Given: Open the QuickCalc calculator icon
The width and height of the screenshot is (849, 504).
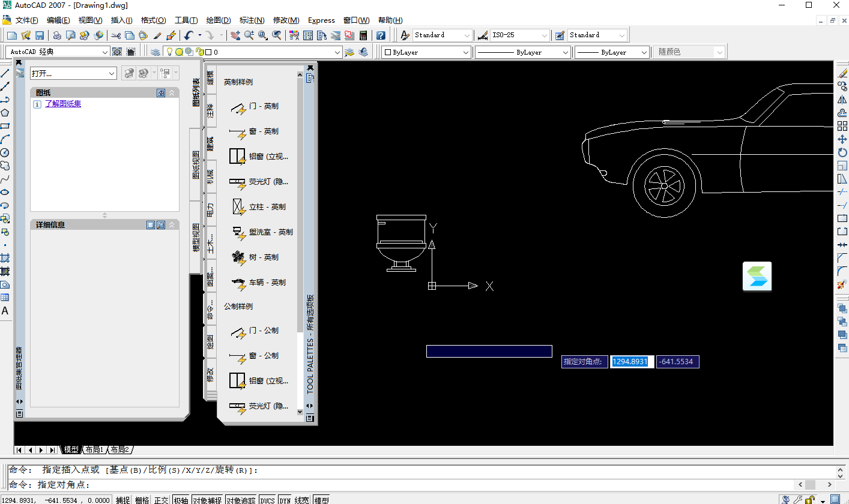Looking at the screenshot, I should [x=363, y=35].
